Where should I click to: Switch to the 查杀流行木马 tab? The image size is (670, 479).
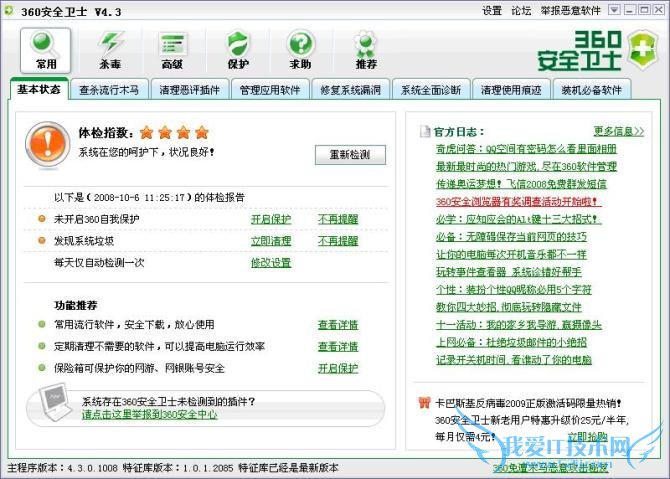pos(109,90)
